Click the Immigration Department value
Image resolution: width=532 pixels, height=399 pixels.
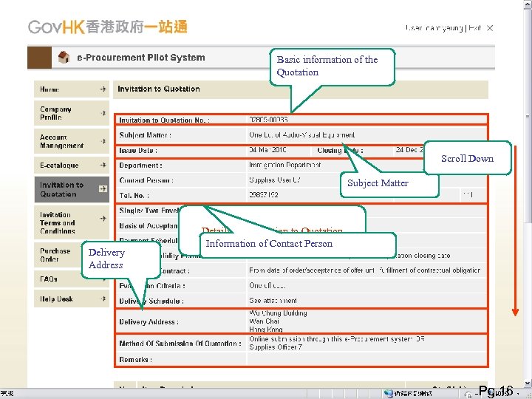pyautogui.click(x=284, y=165)
